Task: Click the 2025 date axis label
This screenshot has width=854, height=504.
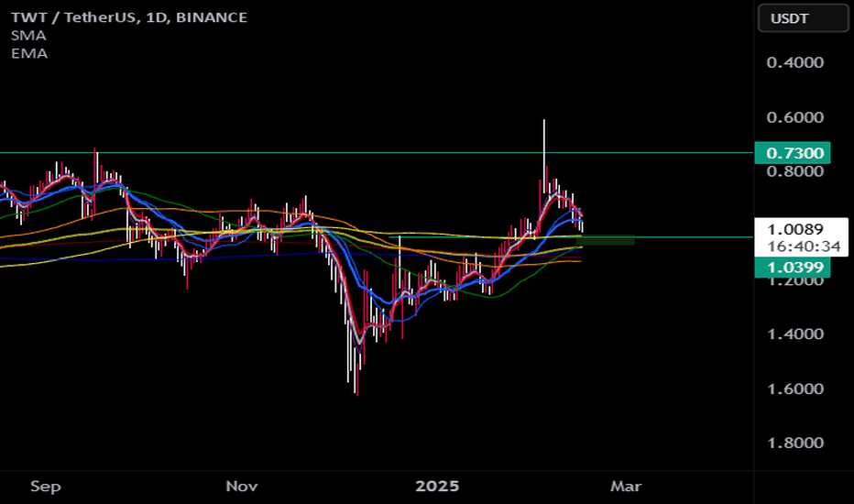Action: 437,486
